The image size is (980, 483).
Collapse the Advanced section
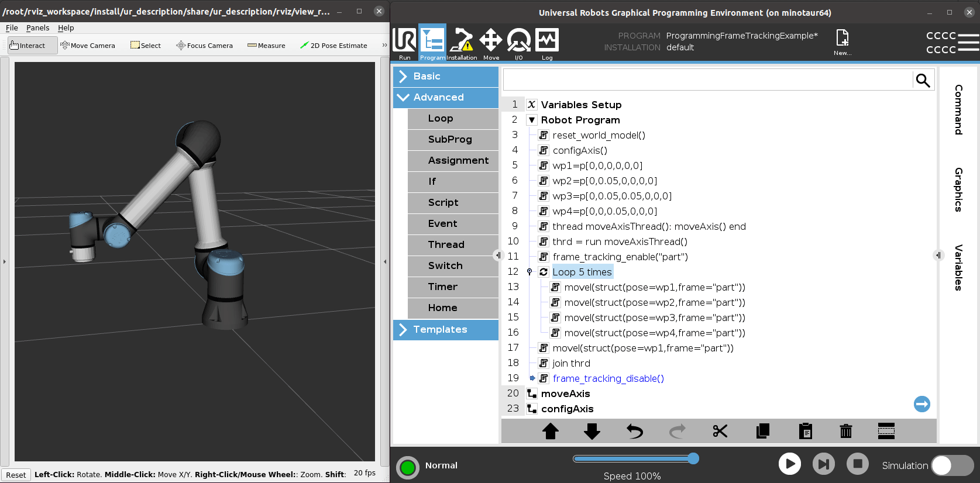click(446, 97)
